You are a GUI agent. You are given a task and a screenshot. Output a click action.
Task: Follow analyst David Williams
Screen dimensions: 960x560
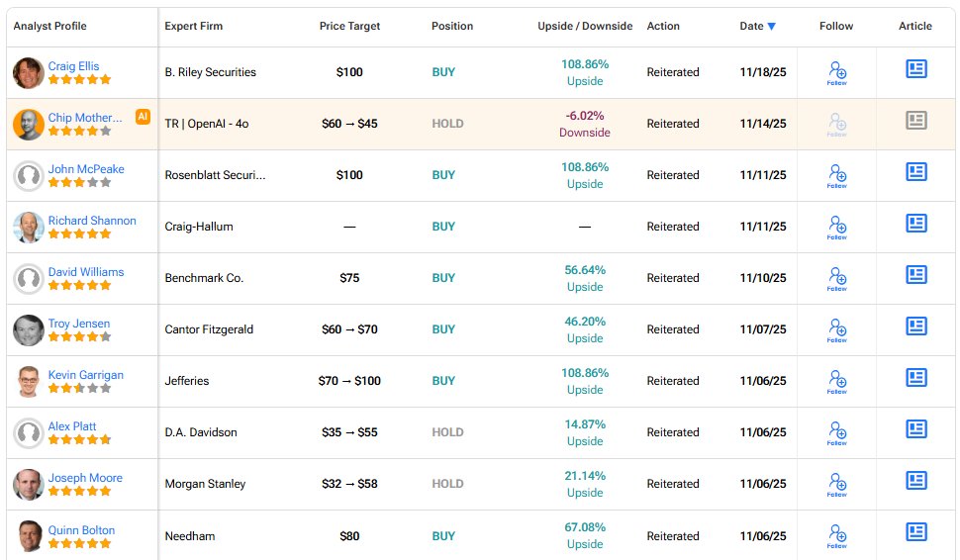[837, 278]
